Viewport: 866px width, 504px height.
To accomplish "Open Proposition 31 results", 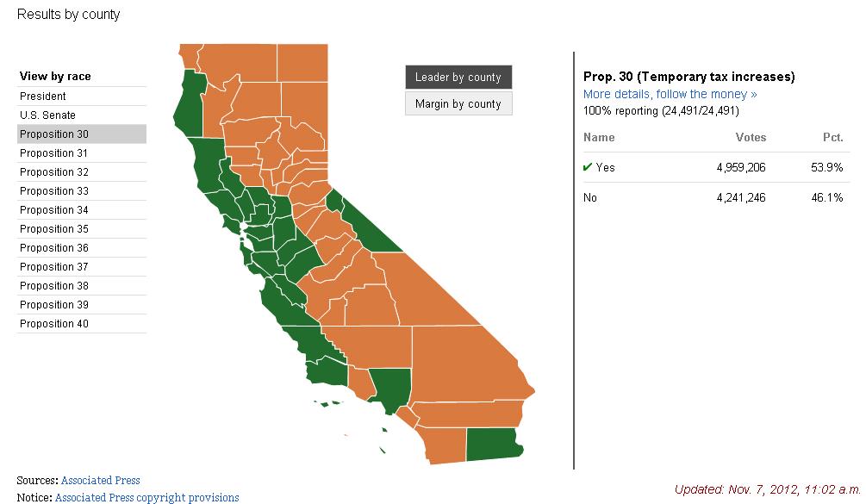I will click(54, 153).
